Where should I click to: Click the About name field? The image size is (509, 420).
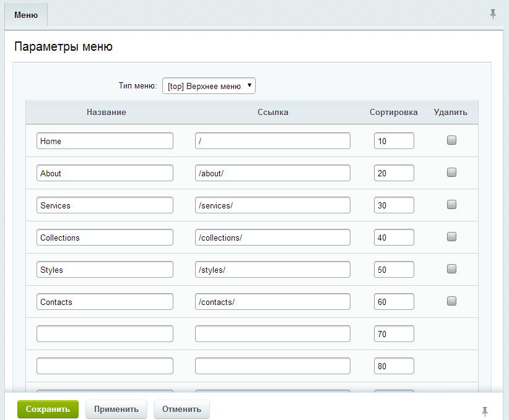coord(105,173)
